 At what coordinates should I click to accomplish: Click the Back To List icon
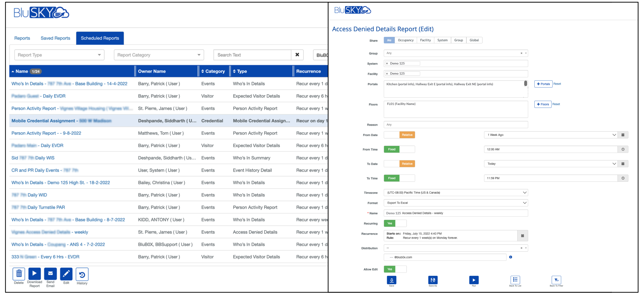(x=515, y=280)
